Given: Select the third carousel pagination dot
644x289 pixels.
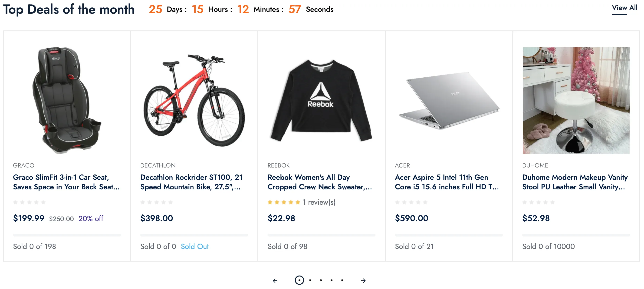Looking at the screenshot, I should 321,280.
